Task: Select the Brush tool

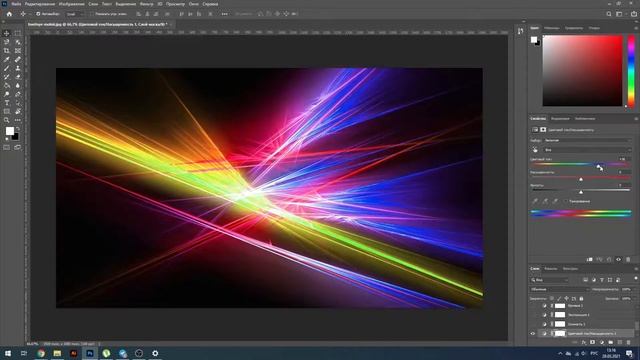Action: pyautogui.click(x=7, y=68)
